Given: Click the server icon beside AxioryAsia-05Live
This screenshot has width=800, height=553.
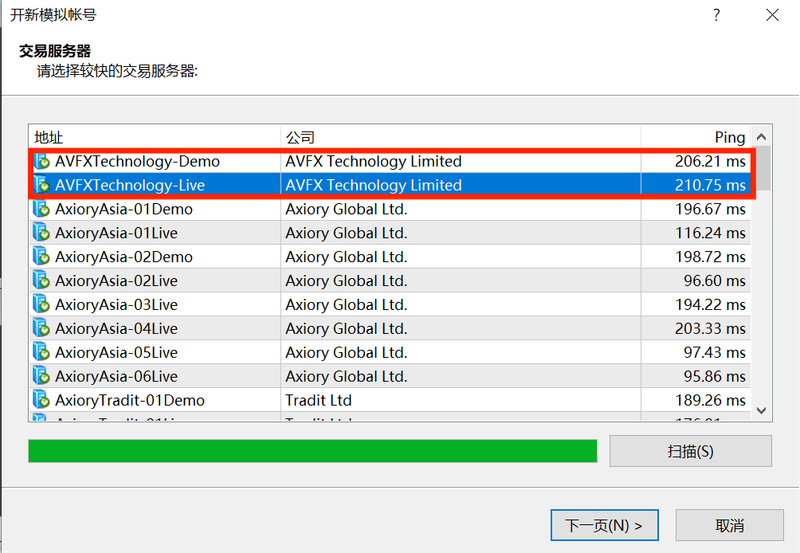Looking at the screenshot, I should [41, 353].
